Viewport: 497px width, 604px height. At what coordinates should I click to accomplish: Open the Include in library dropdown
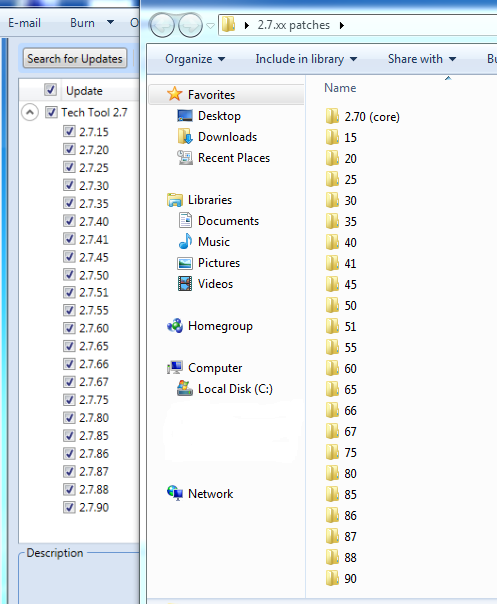click(x=306, y=59)
